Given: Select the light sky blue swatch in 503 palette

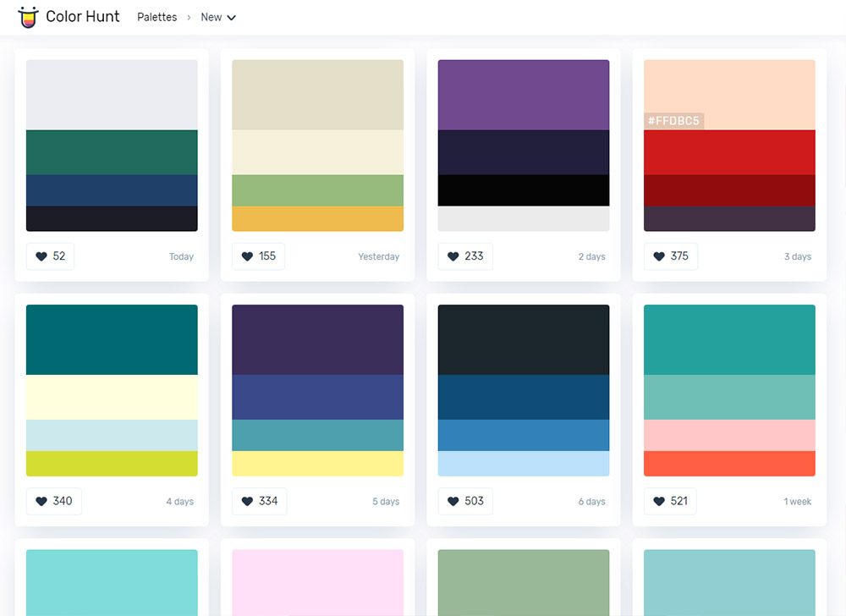Looking at the screenshot, I should (524, 464).
